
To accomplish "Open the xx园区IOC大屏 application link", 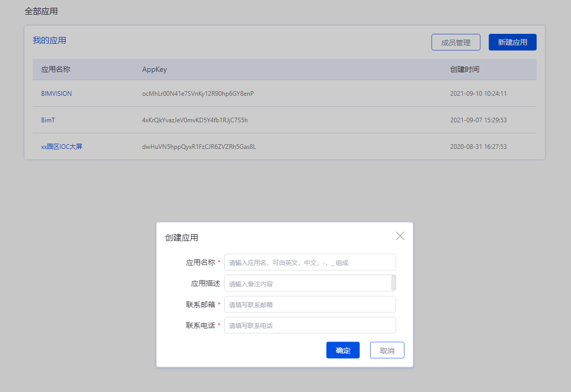I will [61, 147].
